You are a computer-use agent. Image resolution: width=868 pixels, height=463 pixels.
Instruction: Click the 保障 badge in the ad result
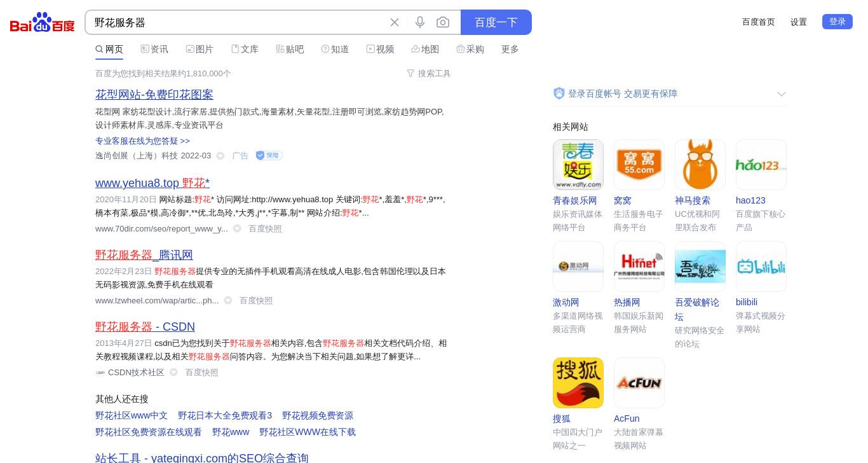click(269, 155)
